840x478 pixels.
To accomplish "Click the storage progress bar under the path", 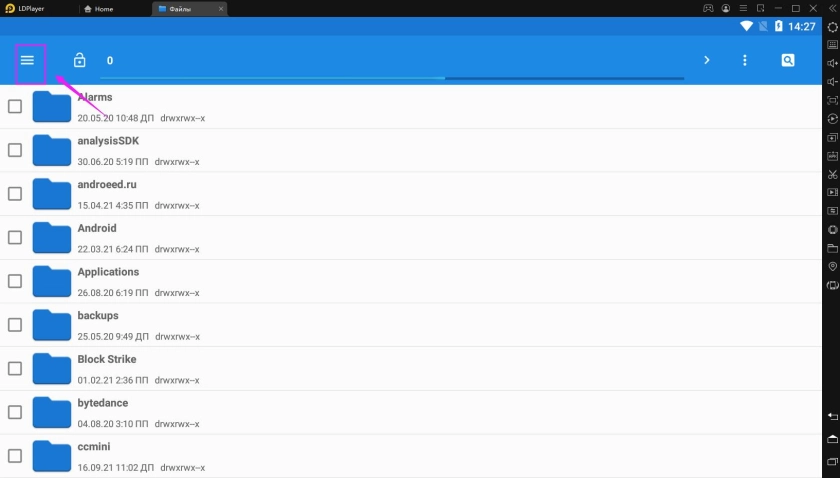I will [392, 78].
